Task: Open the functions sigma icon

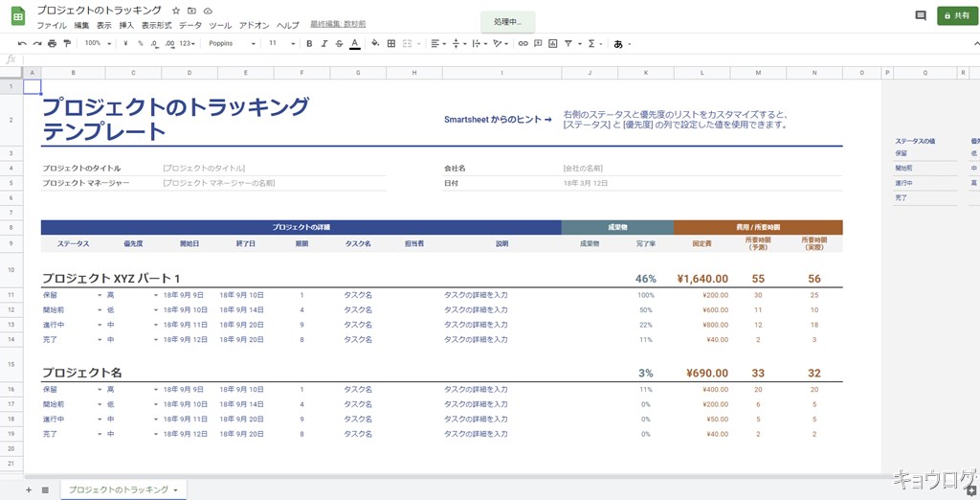Action: [x=591, y=44]
